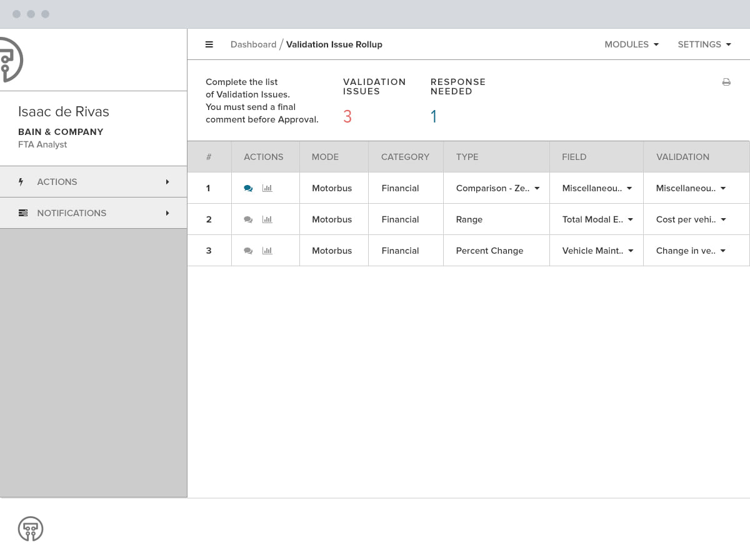The height and width of the screenshot is (560, 750).
Task: Open the MODULES dropdown menu
Action: [631, 44]
